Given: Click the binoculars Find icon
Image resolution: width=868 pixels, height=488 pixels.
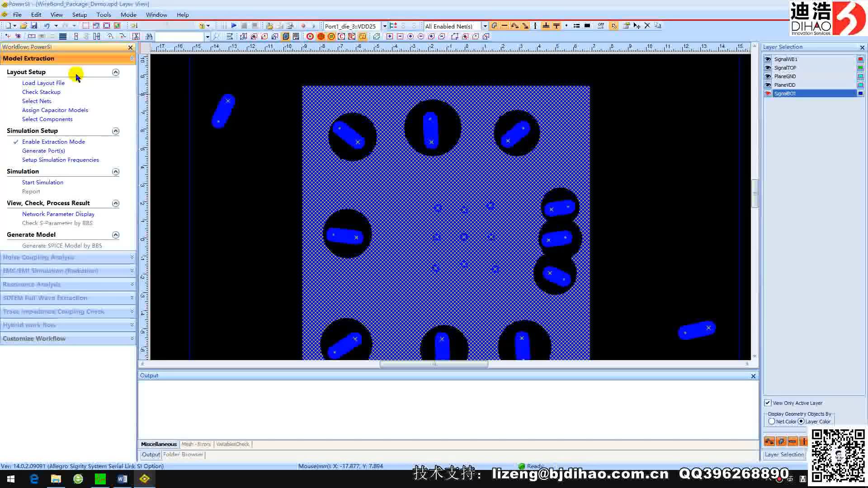Looking at the screenshot, I should (149, 37).
